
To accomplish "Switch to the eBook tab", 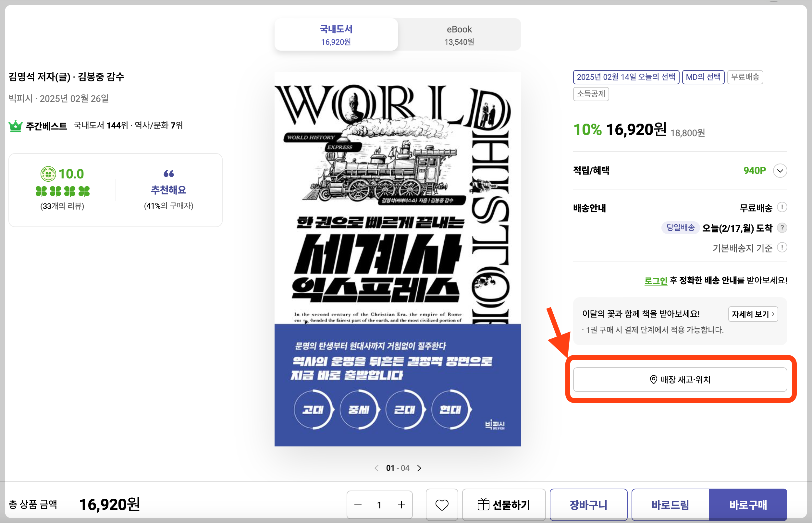I will pos(459,35).
